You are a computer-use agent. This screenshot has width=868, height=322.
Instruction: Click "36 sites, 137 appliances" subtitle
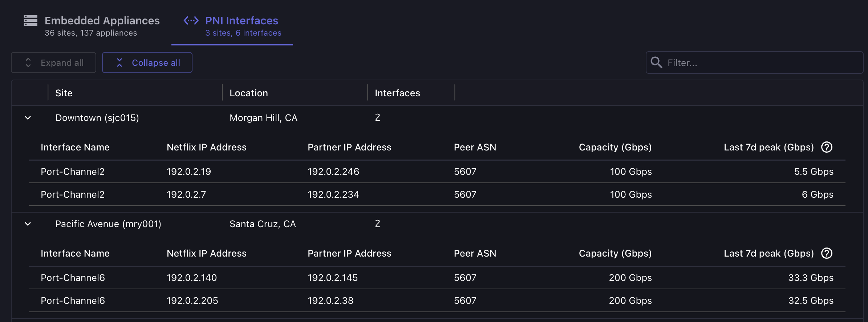[91, 33]
